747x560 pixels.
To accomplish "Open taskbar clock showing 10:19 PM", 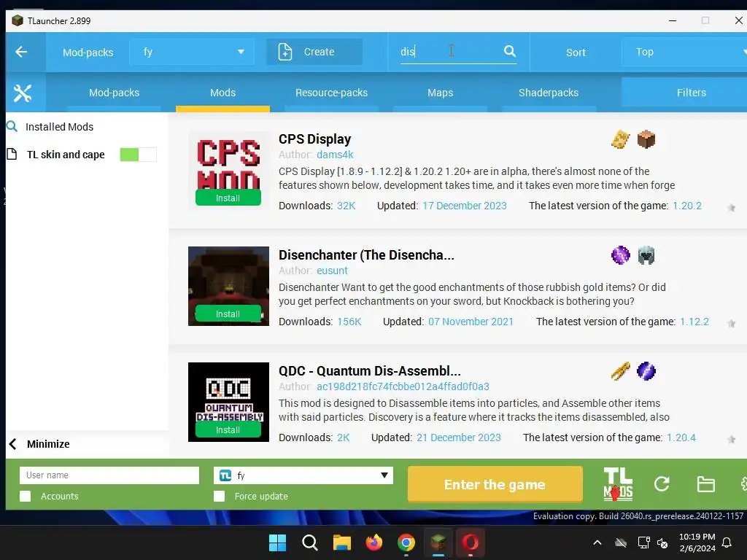I will point(697,542).
